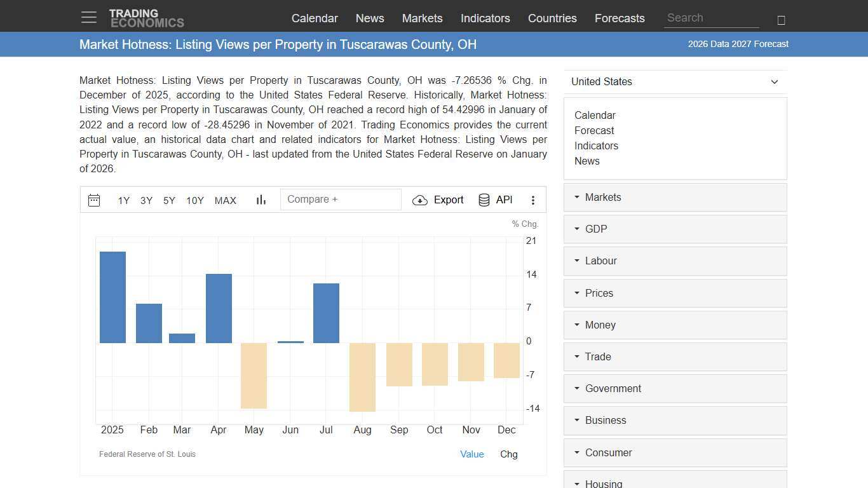This screenshot has height=488, width=868.
Task: Click the Trading Economics logo
Action: tap(147, 16)
